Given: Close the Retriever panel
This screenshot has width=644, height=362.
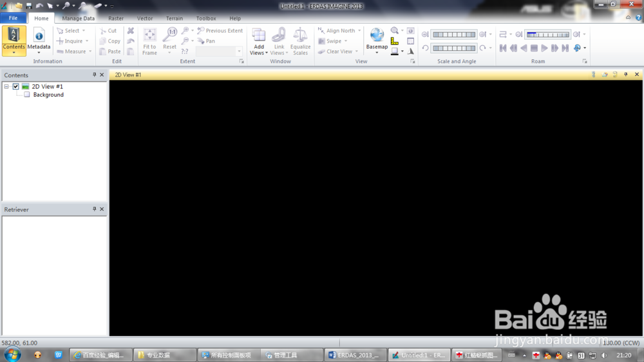Looking at the screenshot, I should click(102, 209).
